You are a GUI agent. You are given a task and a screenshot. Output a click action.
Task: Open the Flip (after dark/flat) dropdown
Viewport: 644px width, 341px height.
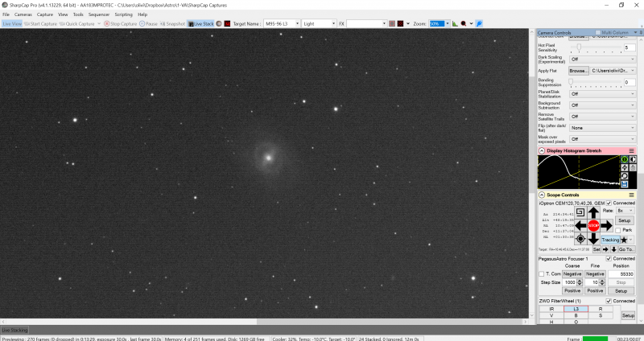pyautogui.click(x=602, y=128)
